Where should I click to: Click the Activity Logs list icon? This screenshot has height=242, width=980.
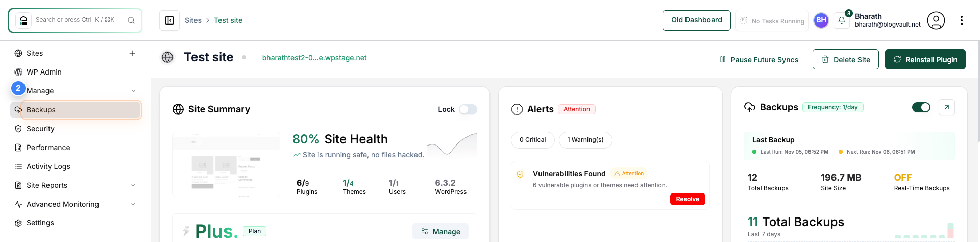pyautogui.click(x=18, y=166)
